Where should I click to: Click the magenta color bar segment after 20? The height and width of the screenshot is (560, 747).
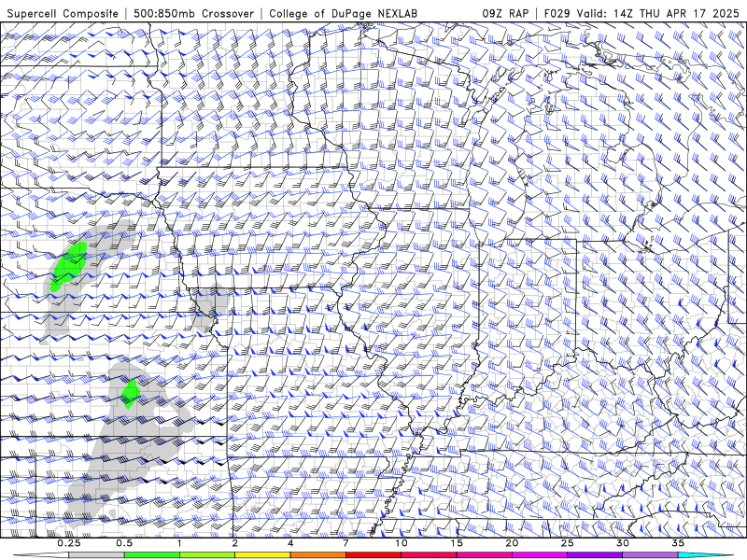tap(540, 555)
